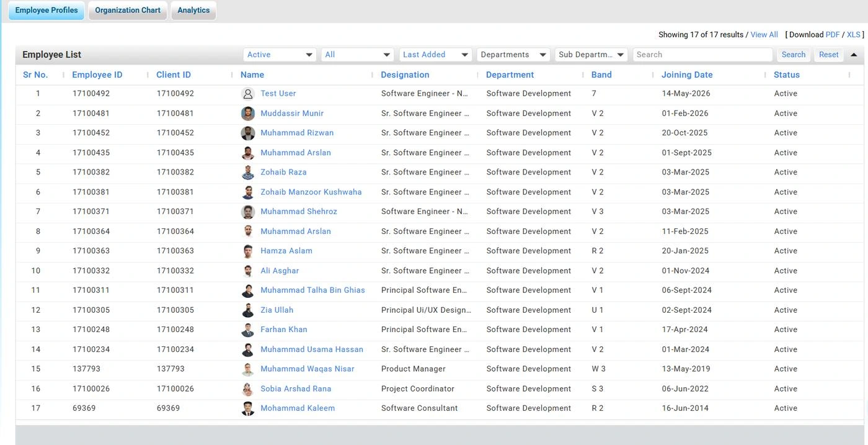This screenshot has height=445, width=868.
Task: Open the Last Added sort dropdown
Action: tap(436, 55)
